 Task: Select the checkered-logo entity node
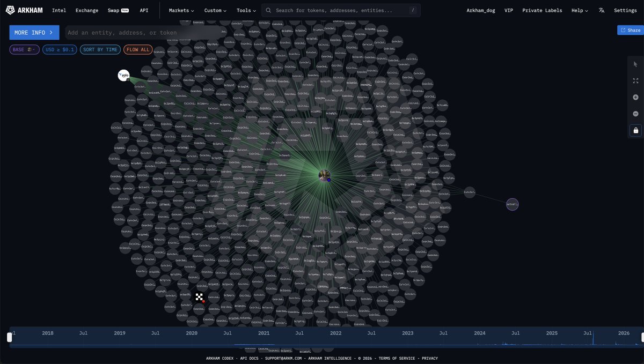(x=200, y=297)
